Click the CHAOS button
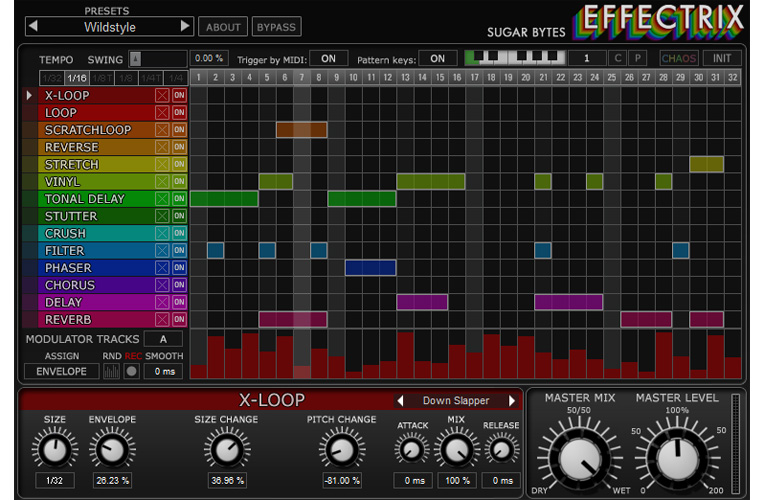 point(679,59)
